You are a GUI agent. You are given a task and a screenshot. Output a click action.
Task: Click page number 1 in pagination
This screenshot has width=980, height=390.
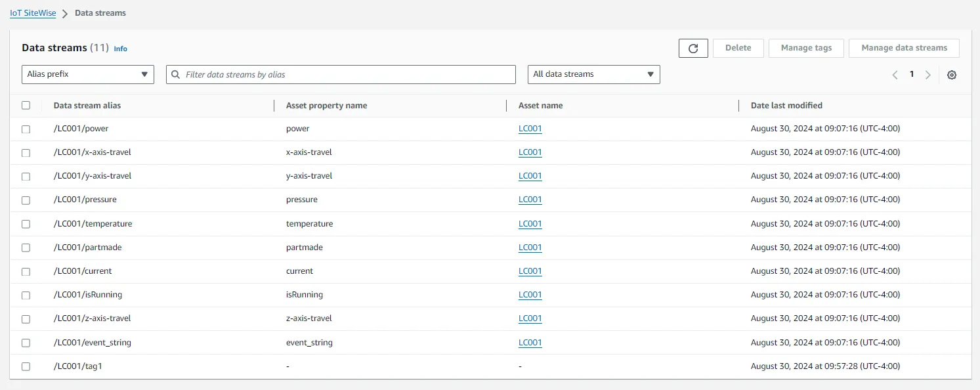click(912, 74)
